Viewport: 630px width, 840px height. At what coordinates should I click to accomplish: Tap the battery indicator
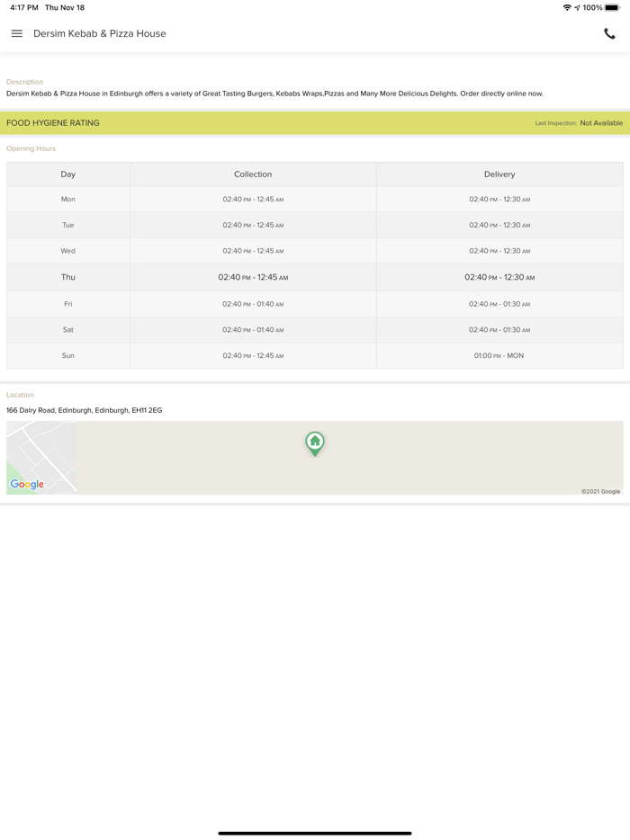coord(612,7)
